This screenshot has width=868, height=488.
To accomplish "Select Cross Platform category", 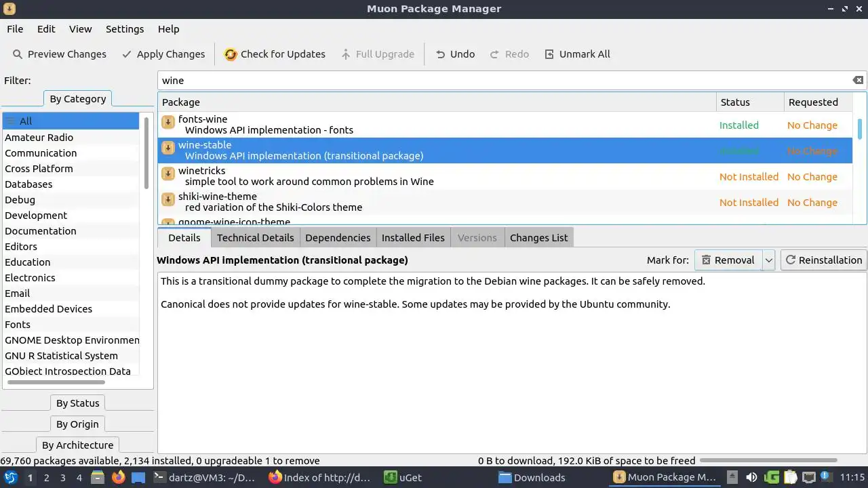I will 71,169.
